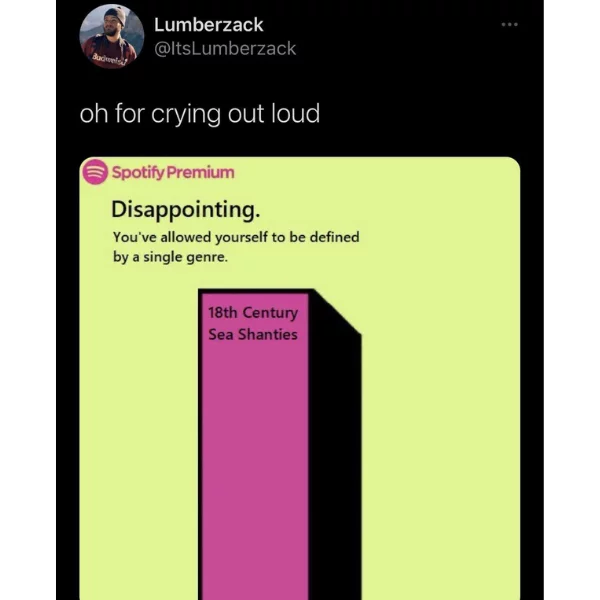Click the "by a single genre." line
Viewport: 600px width, 600px height.
[170, 257]
